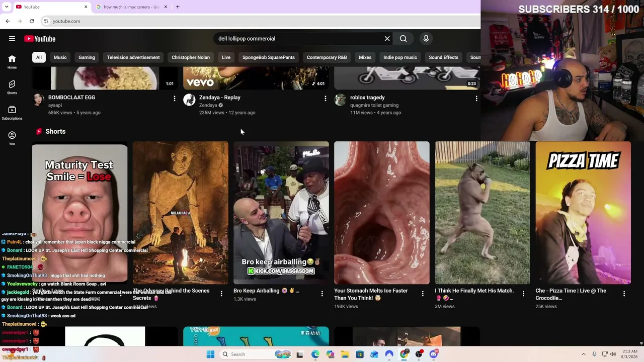Open Microsoft Store from the taskbar
This screenshot has width=644, height=362.
coord(360,354)
